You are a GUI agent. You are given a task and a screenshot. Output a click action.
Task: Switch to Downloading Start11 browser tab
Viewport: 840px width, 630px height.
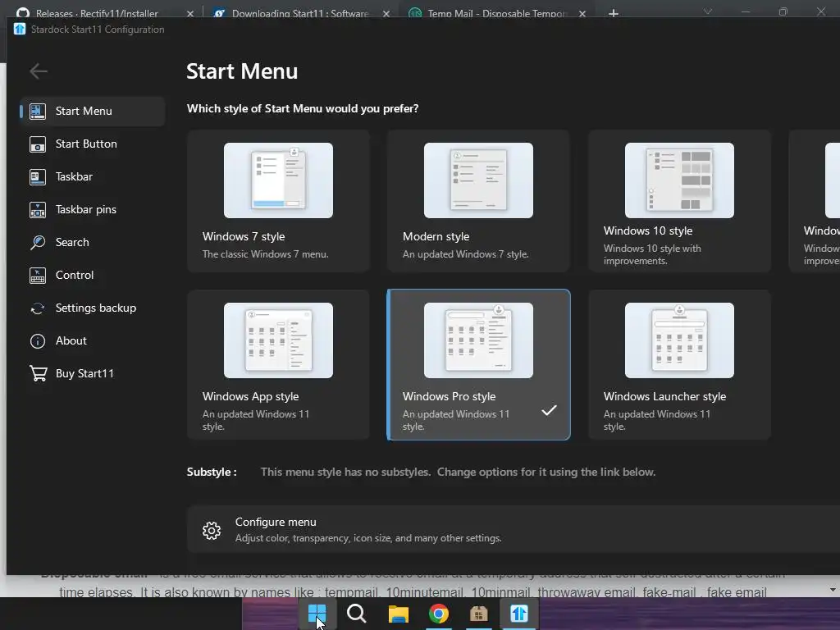pyautogui.click(x=292, y=13)
